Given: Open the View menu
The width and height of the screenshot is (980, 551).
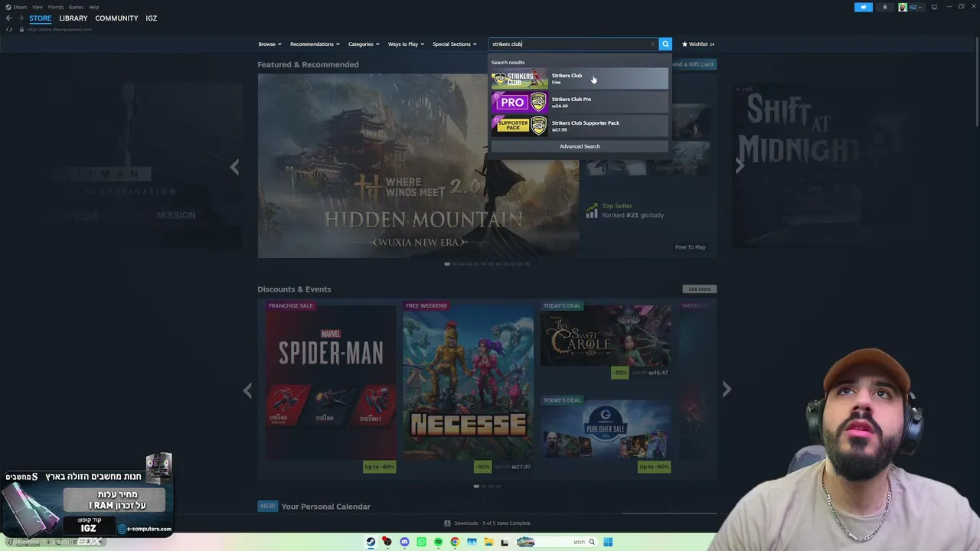Looking at the screenshot, I should [37, 7].
